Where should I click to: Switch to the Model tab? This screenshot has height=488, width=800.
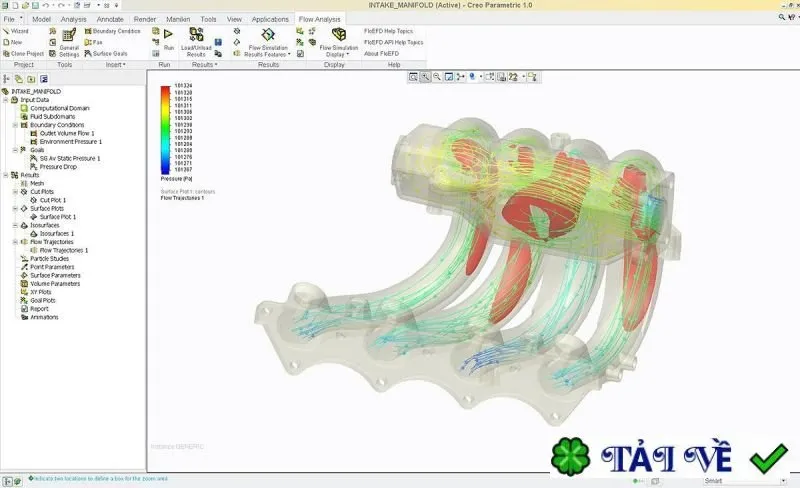[x=41, y=19]
